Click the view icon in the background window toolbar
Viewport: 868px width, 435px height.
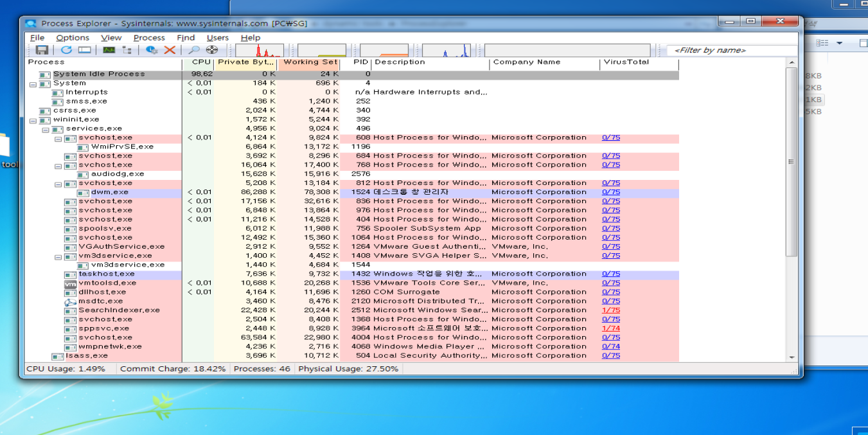(x=822, y=43)
